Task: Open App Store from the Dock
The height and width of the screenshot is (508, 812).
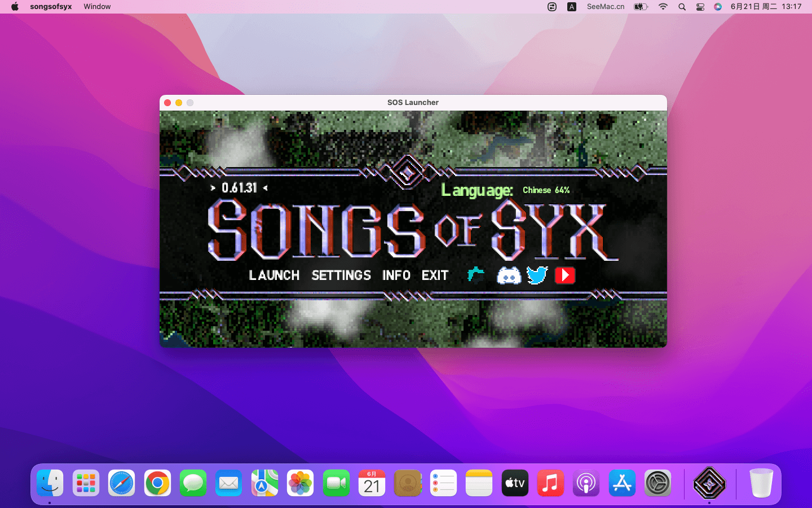Action: (622, 483)
